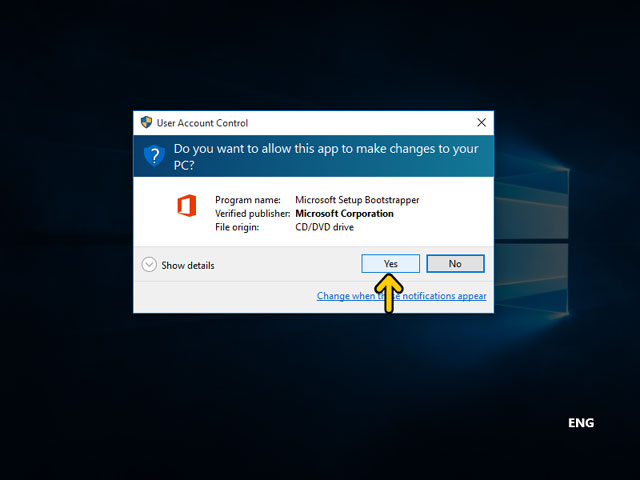This screenshot has height=480, width=640.
Task: Click the 'Program name:' label
Action: [x=248, y=200]
